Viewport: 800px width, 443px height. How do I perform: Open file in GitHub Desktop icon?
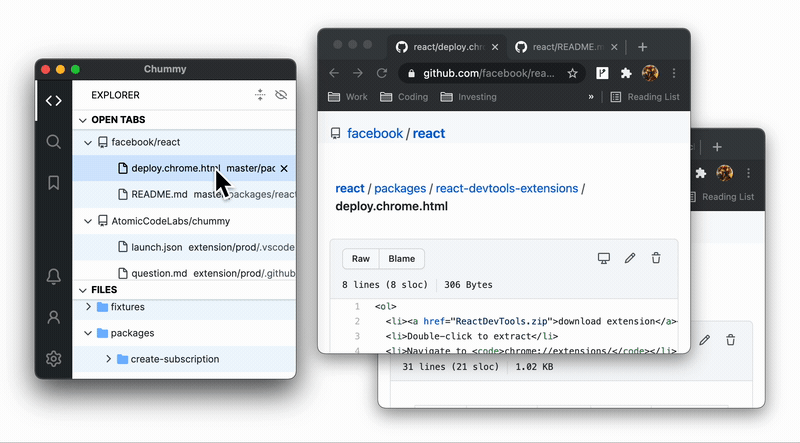coord(604,258)
